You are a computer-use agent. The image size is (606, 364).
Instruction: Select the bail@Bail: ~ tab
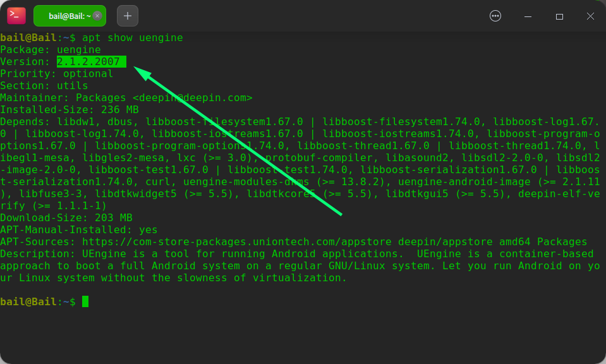click(x=70, y=16)
